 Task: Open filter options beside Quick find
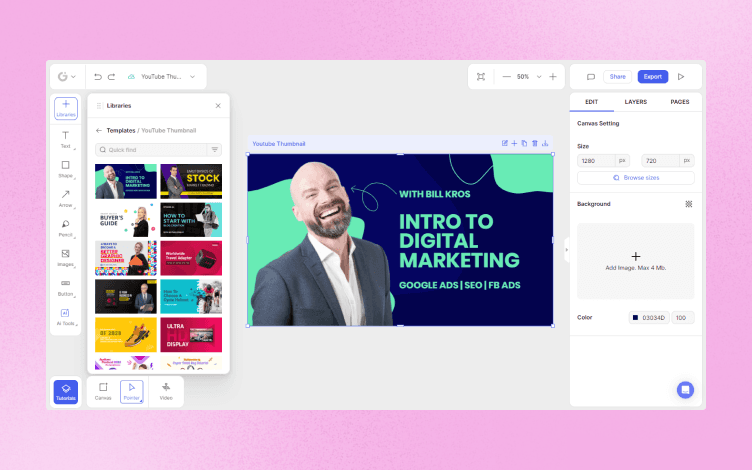215,150
